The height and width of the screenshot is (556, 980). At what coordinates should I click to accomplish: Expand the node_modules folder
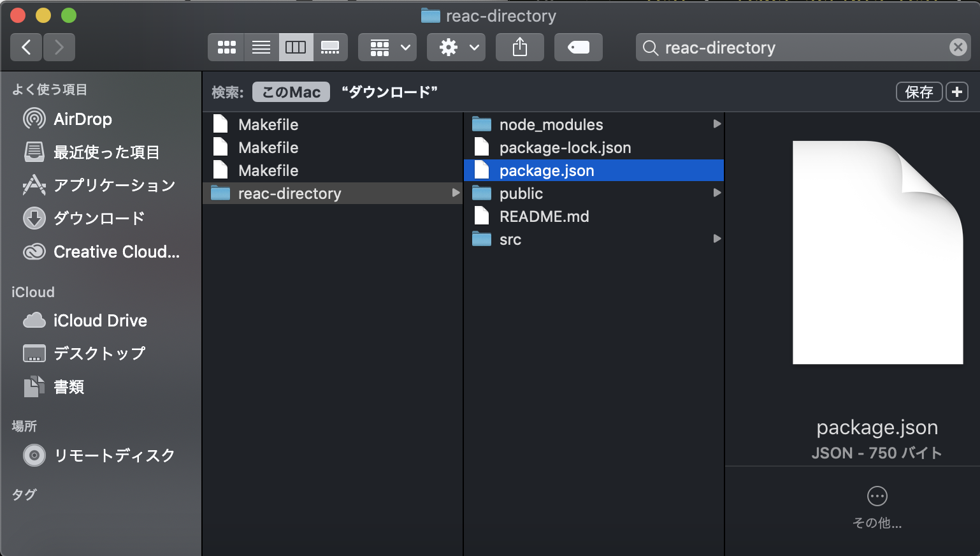click(717, 124)
